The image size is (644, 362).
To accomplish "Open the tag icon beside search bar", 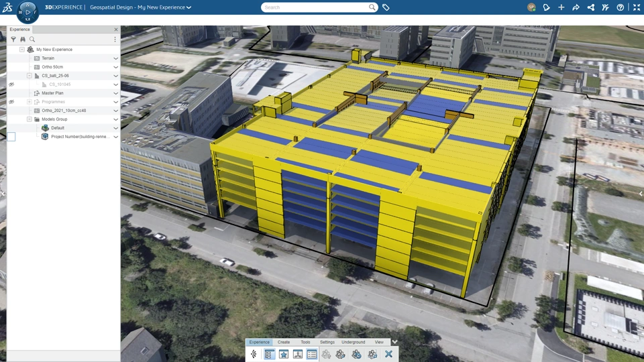I will click(x=386, y=7).
